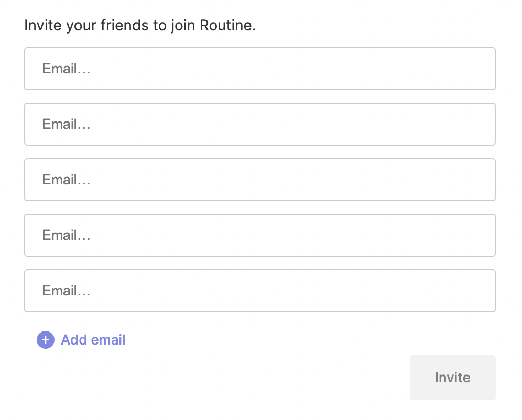Tap the white plus symbol left of Add email
This screenshot has height=420, width=522.
click(46, 340)
